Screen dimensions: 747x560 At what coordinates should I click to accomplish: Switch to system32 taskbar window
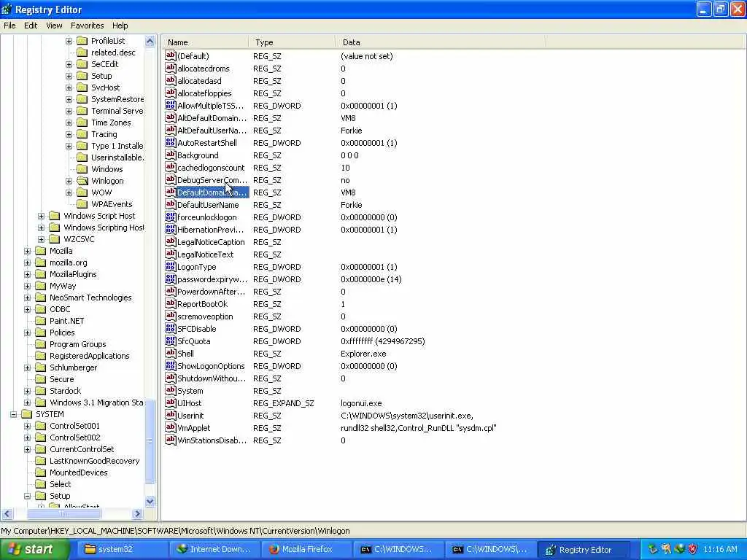[122, 550]
